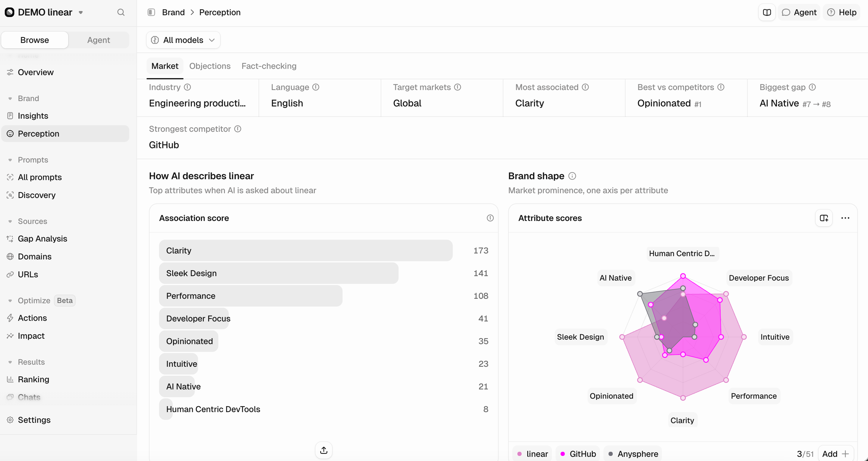Open Discovery in the sidebar

coord(65,195)
